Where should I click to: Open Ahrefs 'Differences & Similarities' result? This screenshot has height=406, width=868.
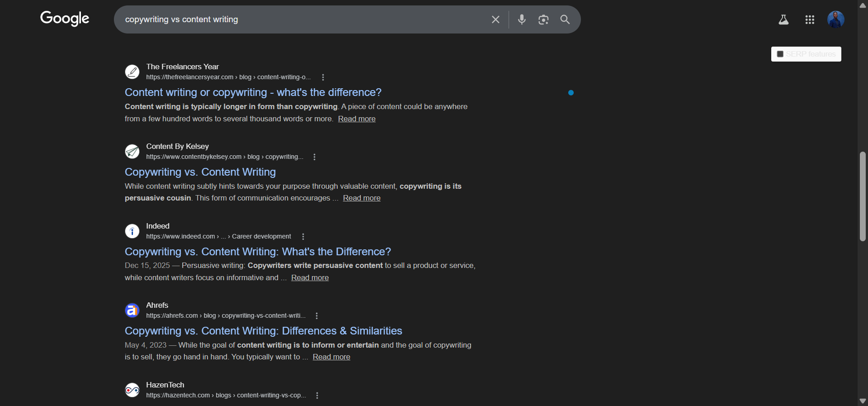click(x=264, y=331)
